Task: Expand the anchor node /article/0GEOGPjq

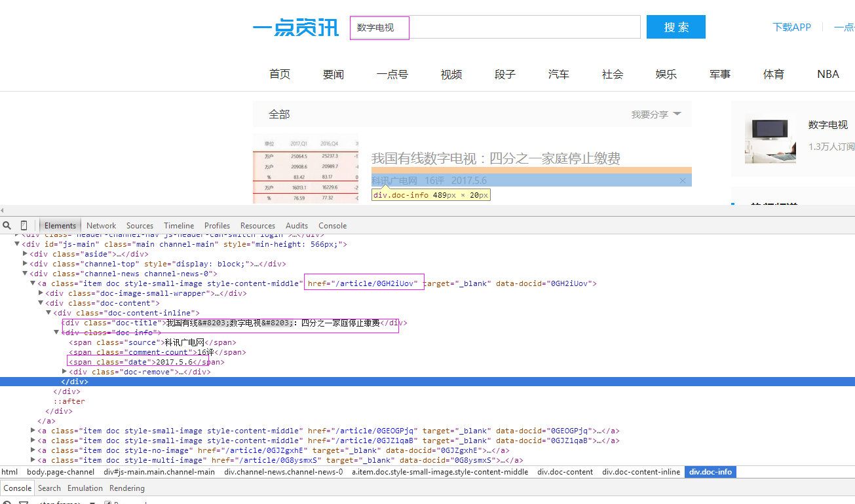Action: pyautogui.click(x=33, y=431)
